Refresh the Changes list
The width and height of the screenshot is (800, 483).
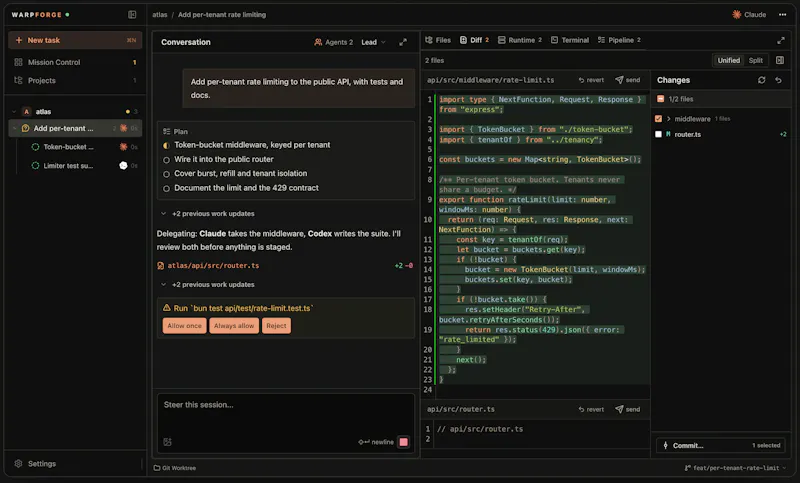(762, 80)
